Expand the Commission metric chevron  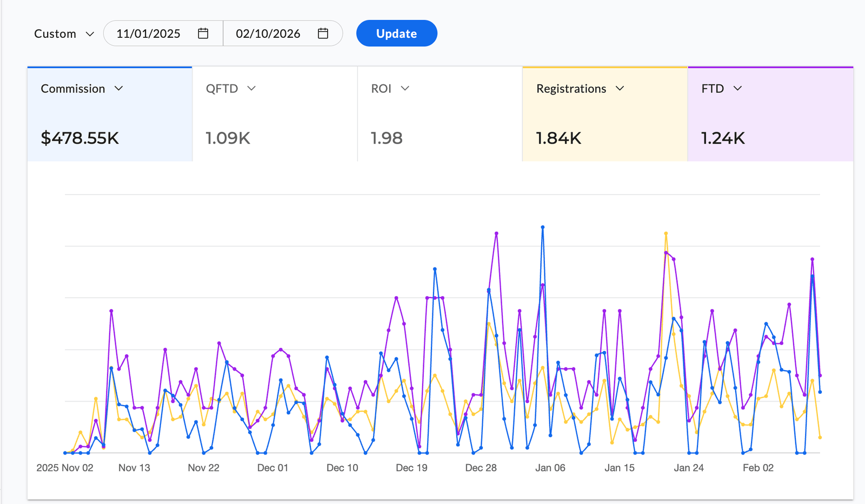(x=119, y=89)
